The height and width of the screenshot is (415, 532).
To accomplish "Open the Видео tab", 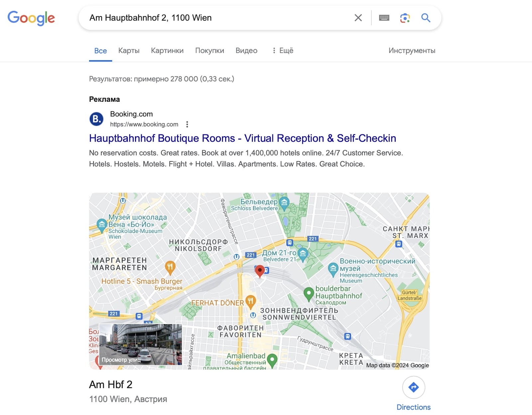I will coord(246,51).
